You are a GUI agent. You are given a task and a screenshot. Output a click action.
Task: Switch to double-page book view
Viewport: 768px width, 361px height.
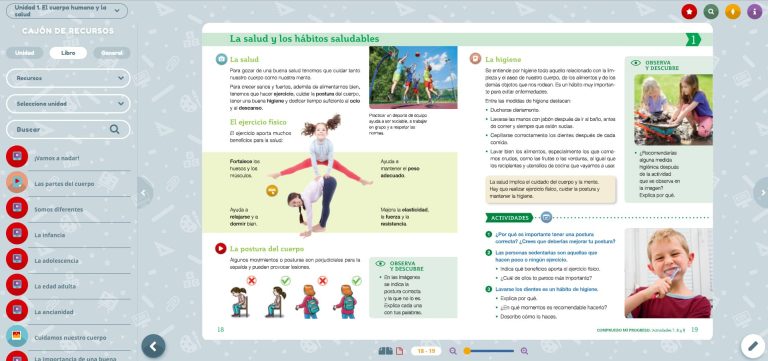(385, 351)
